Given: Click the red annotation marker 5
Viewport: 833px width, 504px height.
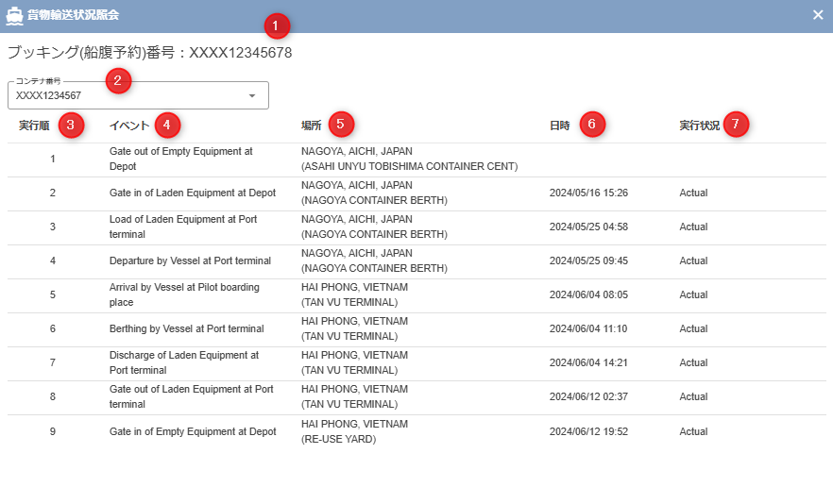Looking at the screenshot, I should (340, 124).
